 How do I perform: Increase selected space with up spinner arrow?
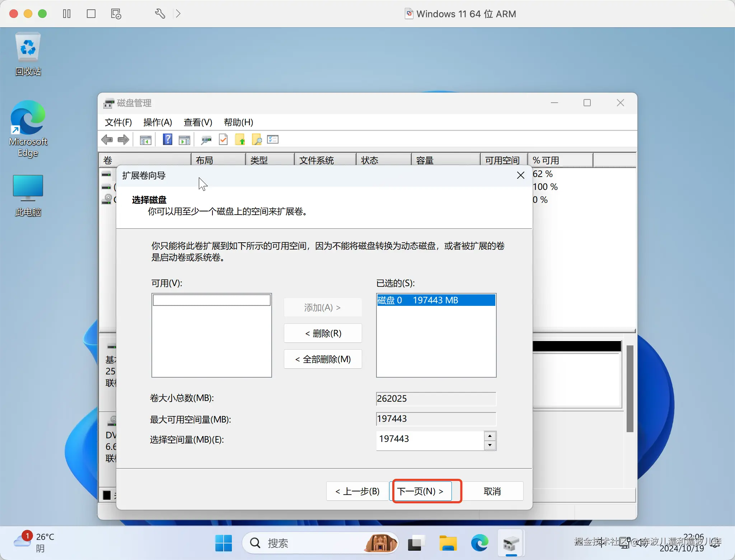(490, 436)
